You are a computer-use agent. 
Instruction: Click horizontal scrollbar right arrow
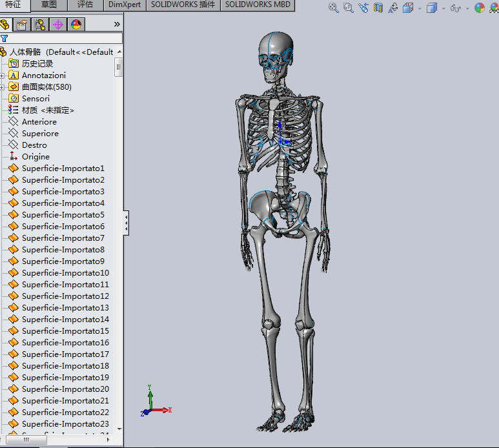tap(108, 440)
